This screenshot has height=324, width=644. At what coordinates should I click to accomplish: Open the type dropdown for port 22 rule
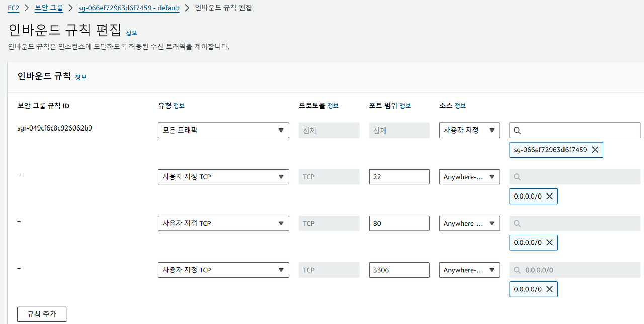(x=223, y=177)
